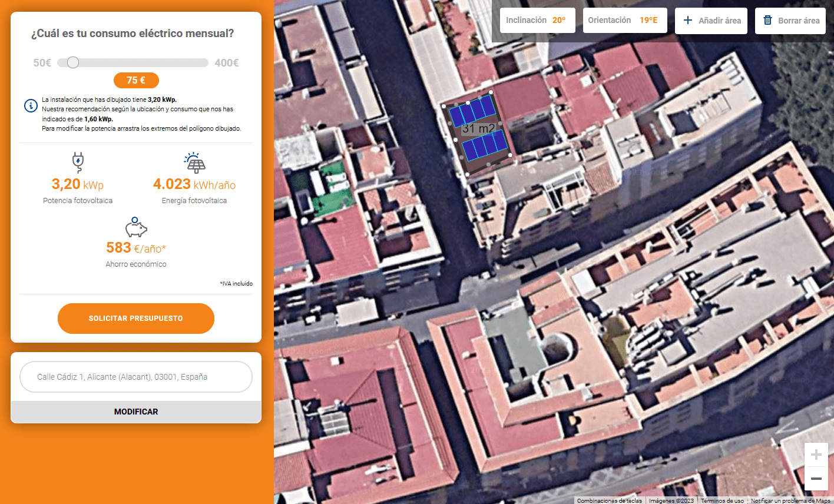This screenshot has height=504, width=834.
Task: Click the Energía fotovoltaica label
Action: pos(194,201)
